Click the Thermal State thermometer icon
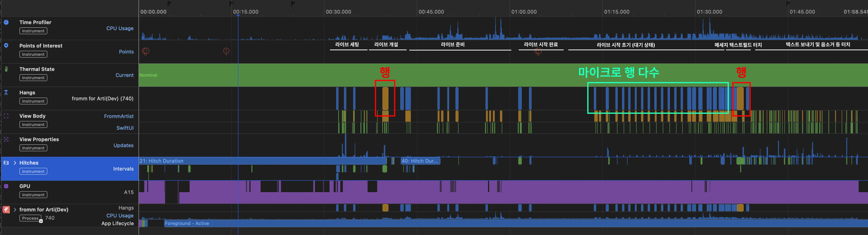This screenshot has height=235, width=868. point(6,69)
